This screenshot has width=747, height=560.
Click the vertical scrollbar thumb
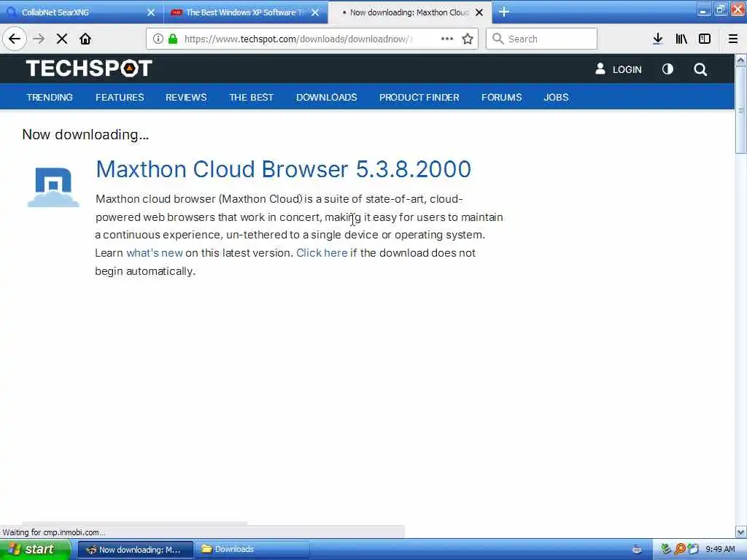pos(741,111)
